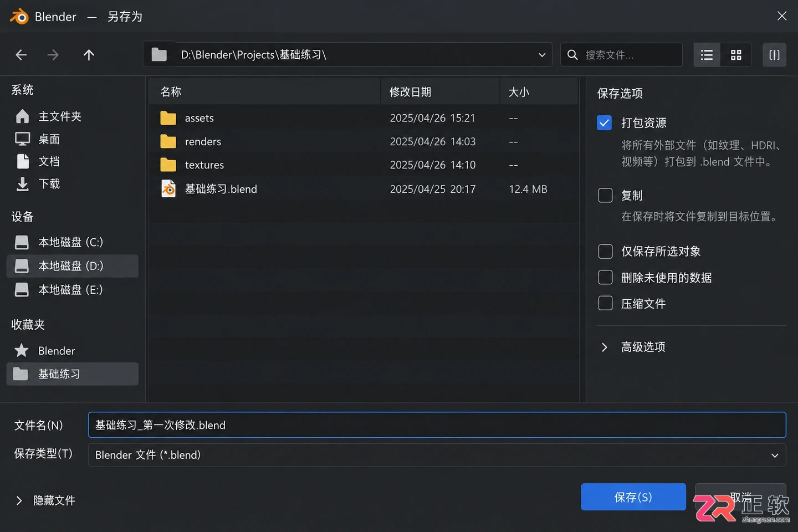Viewport: 798px width, 532px height.
Task: Sort by the 大小 column header
Action: coord(539,91)
